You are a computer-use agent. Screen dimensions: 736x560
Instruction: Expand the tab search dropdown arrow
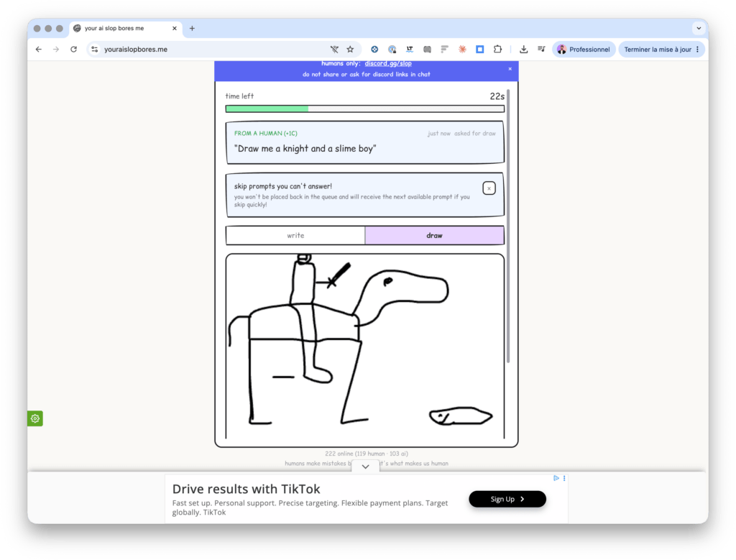pyautogui.click(x=699, y=28)
